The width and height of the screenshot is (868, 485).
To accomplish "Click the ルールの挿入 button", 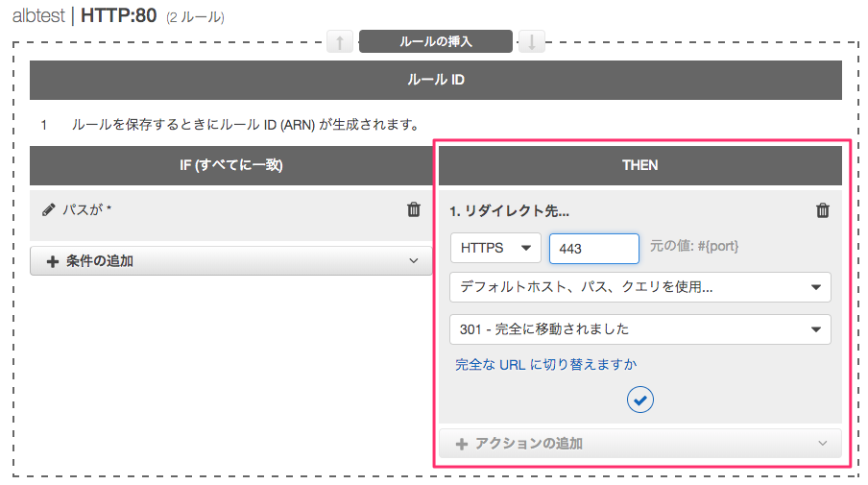I will coord(436,41).
